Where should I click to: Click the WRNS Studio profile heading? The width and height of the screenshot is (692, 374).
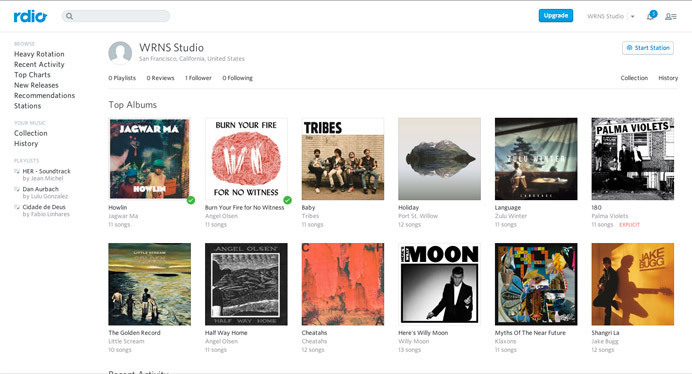click(x=171, y=48)
